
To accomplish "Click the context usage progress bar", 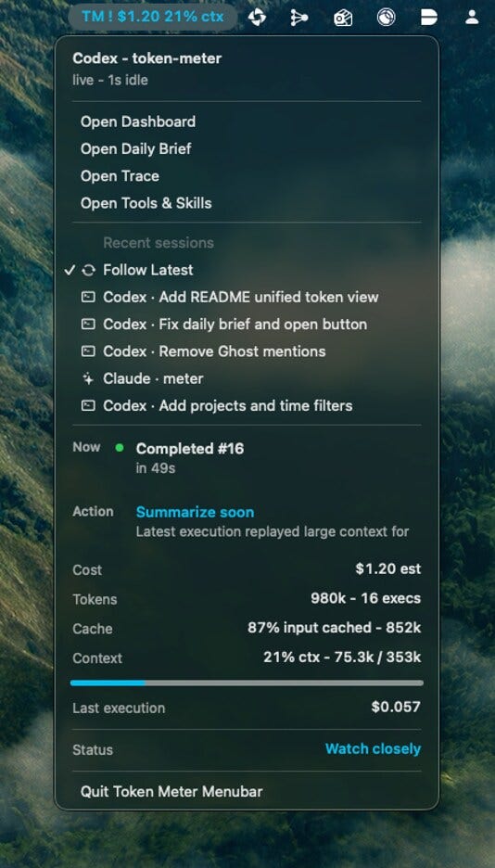I will pyautogui.click(x=247, y=683).
